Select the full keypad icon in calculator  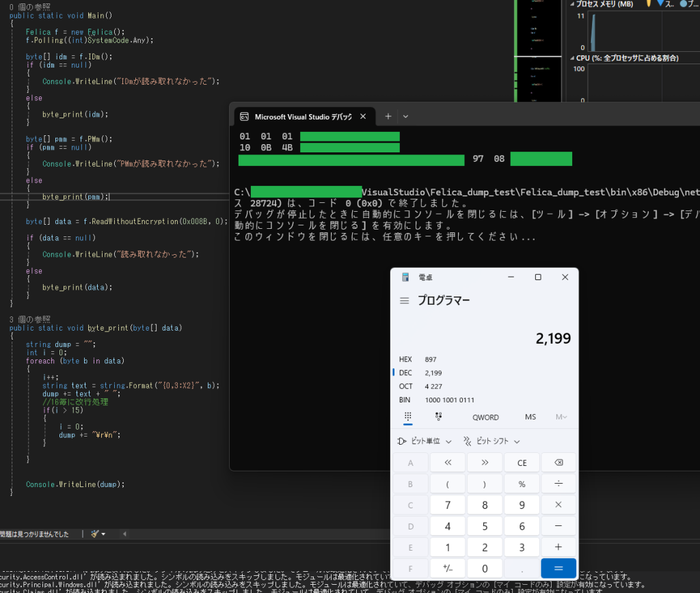click(x=407, y=417)
